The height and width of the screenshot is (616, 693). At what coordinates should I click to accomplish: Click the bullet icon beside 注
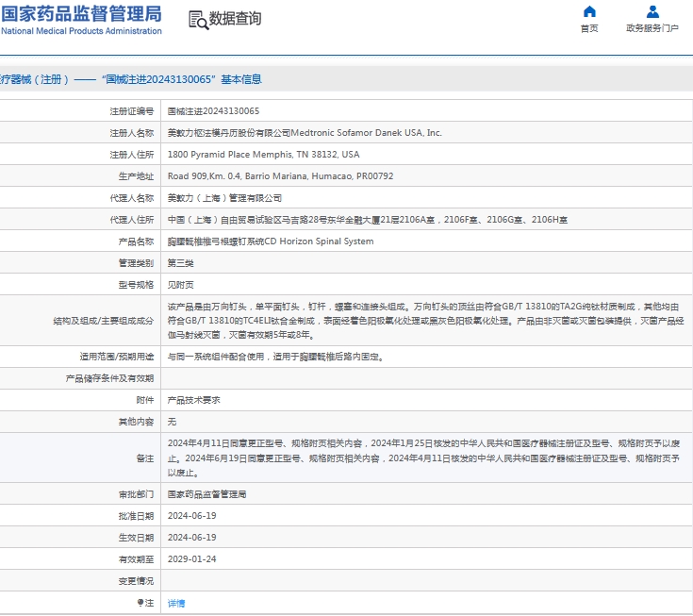pos(140,602)
